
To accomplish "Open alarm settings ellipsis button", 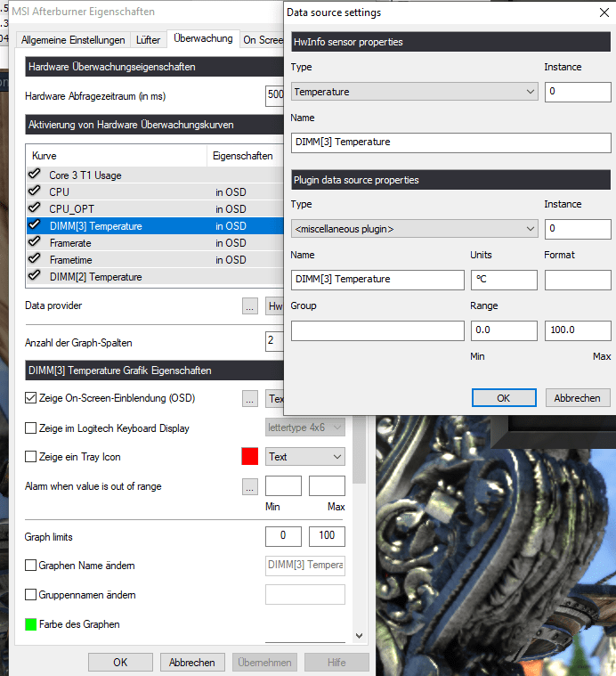I will pos(250,486).
